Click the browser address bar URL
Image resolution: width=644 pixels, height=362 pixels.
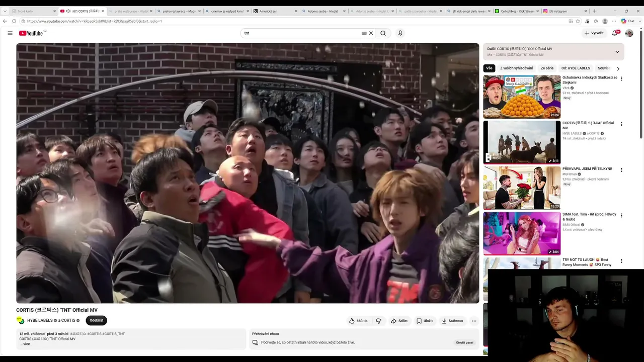(x=95, y=21)
